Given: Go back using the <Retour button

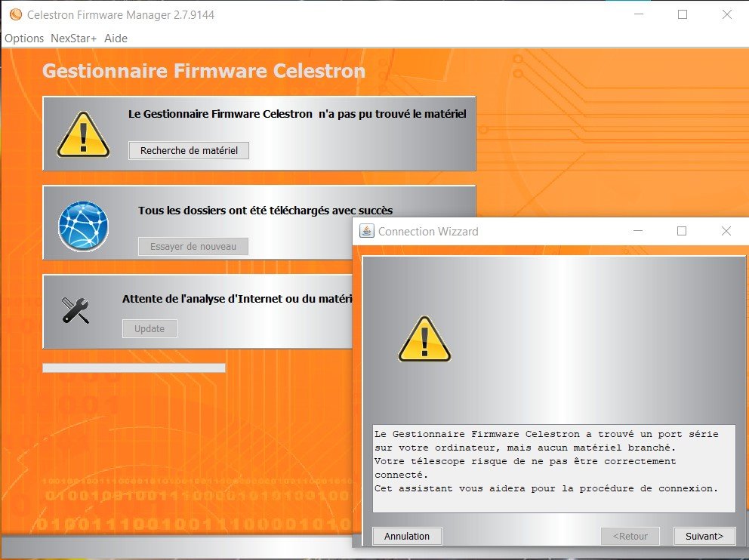Looking at the screenshot, I should (x=630, y=536).
